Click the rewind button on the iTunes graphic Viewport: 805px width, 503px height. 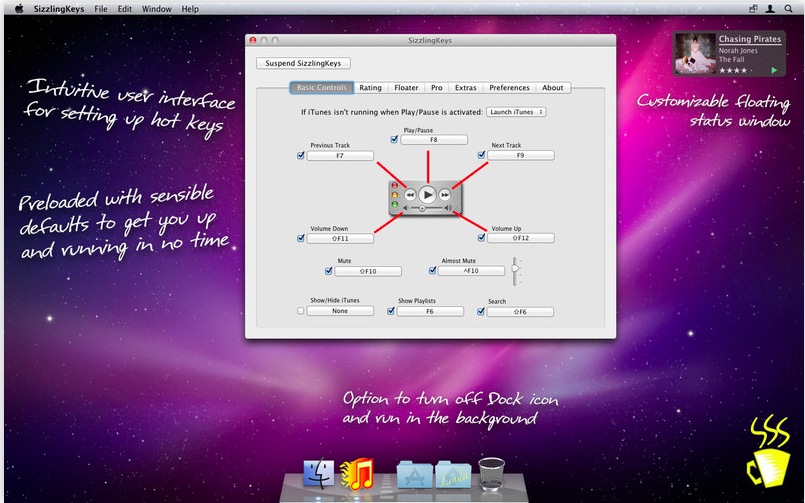(x=410, y=195)
